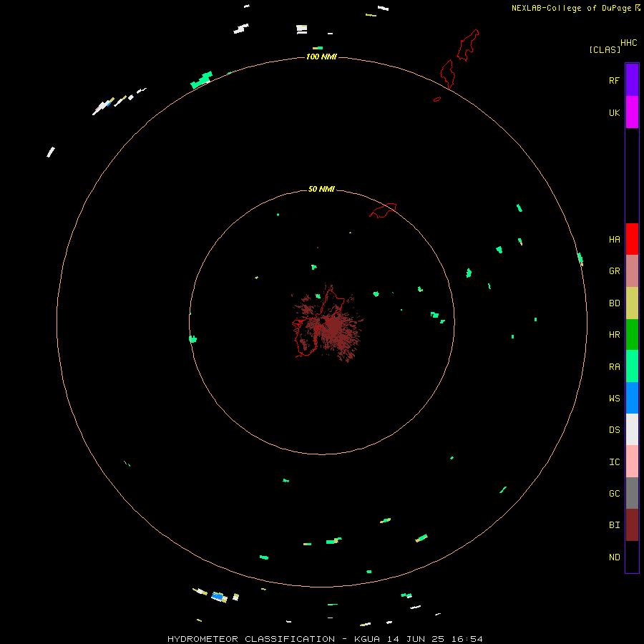Click the "KGUA" radar site identifier
The image size is (644, 644).
point(367,639)
